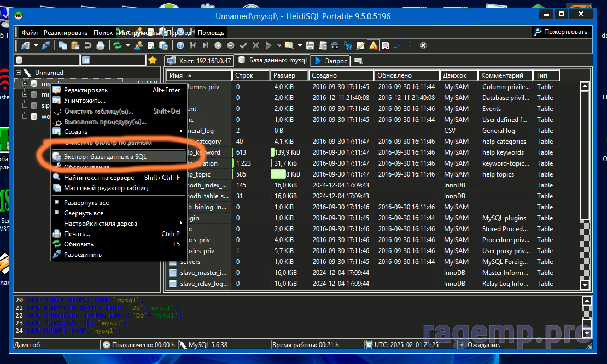Viewport: 607px width, 364px height.
Task: Click the Delete row minus icon
Action: click(231, 46)
